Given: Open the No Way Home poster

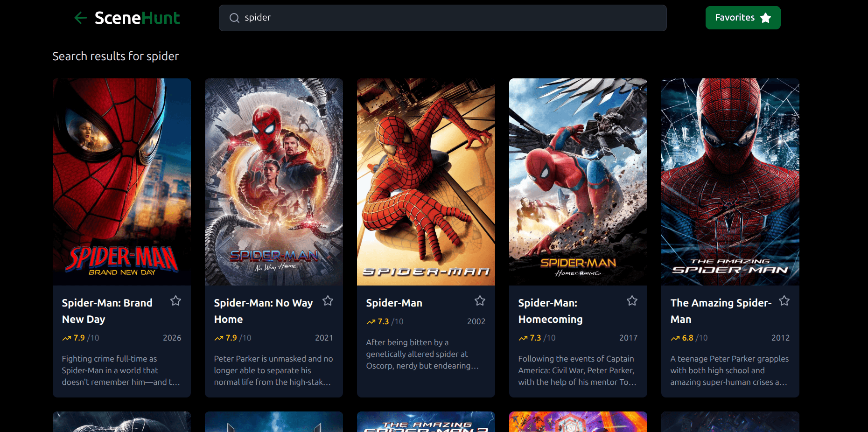Looking at the screenshot, I should pos(274,182).
